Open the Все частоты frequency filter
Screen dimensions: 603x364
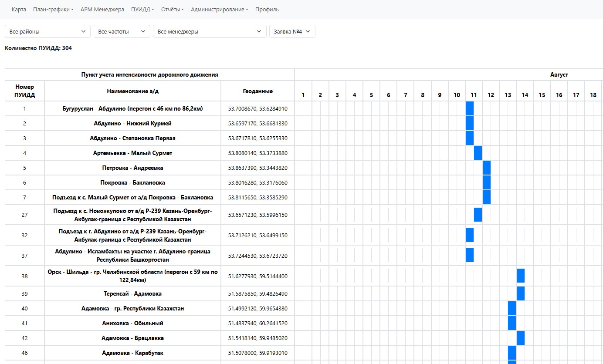(x=122, y=32)
